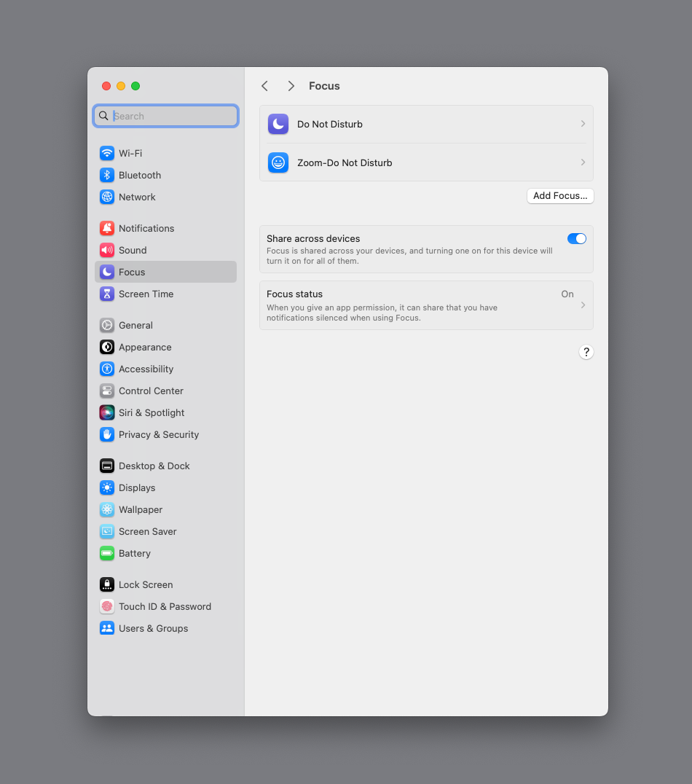Click the yellow minimize window button
This screenshot has height=784, width=692.
click(121, 86)
